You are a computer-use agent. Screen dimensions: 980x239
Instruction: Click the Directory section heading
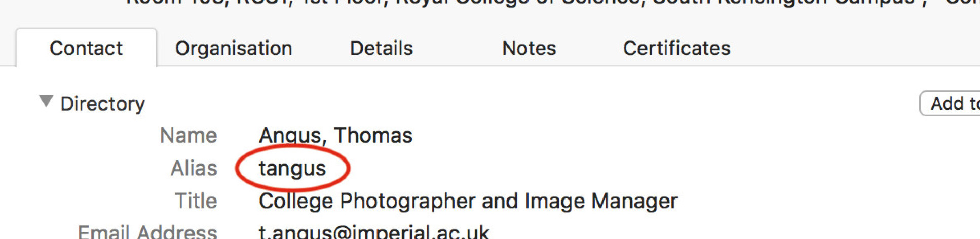[x=102, y=104]
